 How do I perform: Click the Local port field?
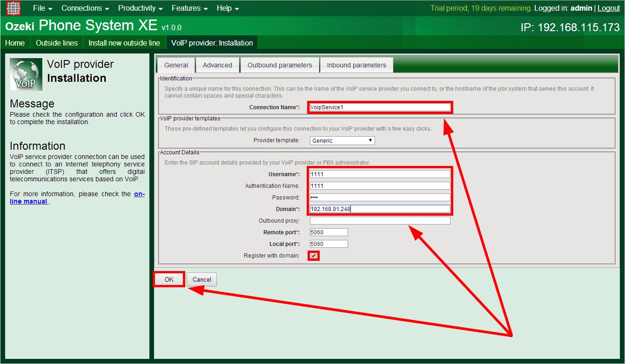pos(329,244)
